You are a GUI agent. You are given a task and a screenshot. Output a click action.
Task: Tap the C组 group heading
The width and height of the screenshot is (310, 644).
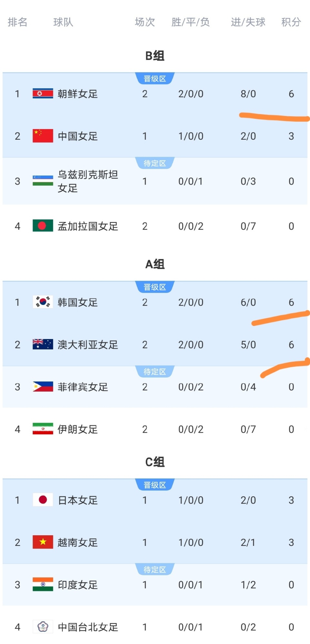coord(155,462)
